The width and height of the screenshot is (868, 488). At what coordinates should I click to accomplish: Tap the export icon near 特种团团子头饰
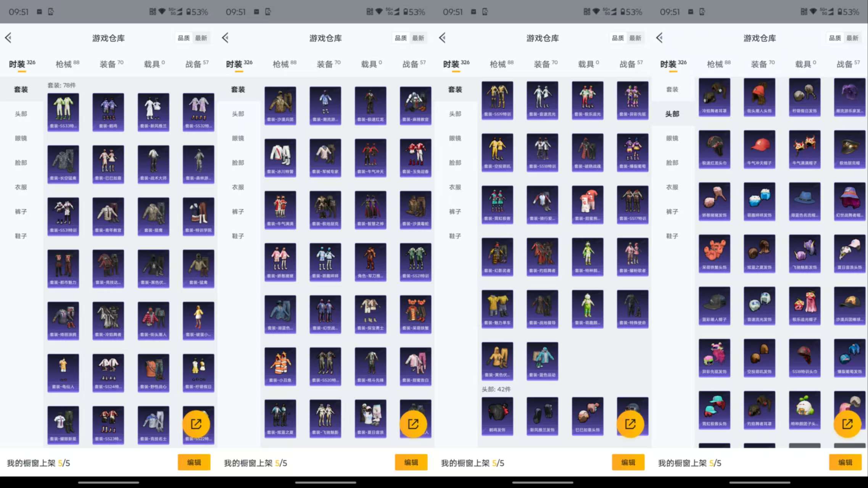coord(848,424)
